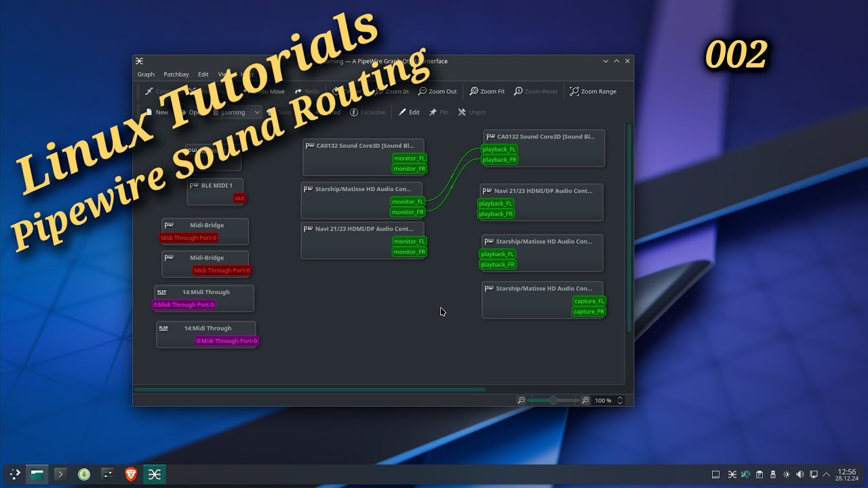Select playback_FL port on right Navi 21/23 node
Viewport: 868px width, 488px height.
point(496,203)
